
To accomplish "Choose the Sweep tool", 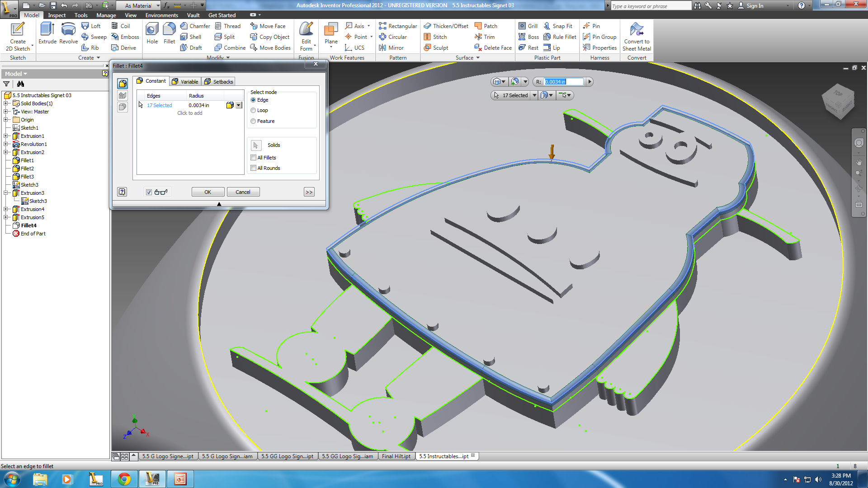I will tap(94, 37).
